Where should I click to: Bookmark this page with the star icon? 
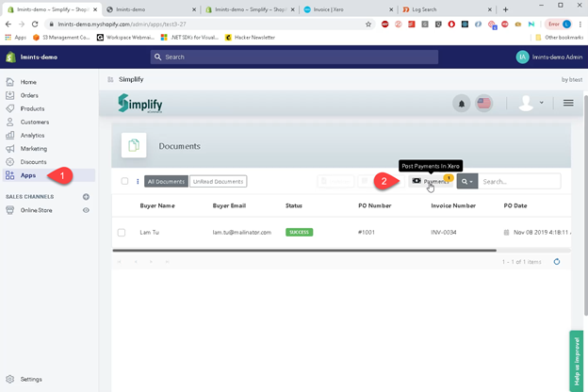pyautogui.click(x=368, y=24)
